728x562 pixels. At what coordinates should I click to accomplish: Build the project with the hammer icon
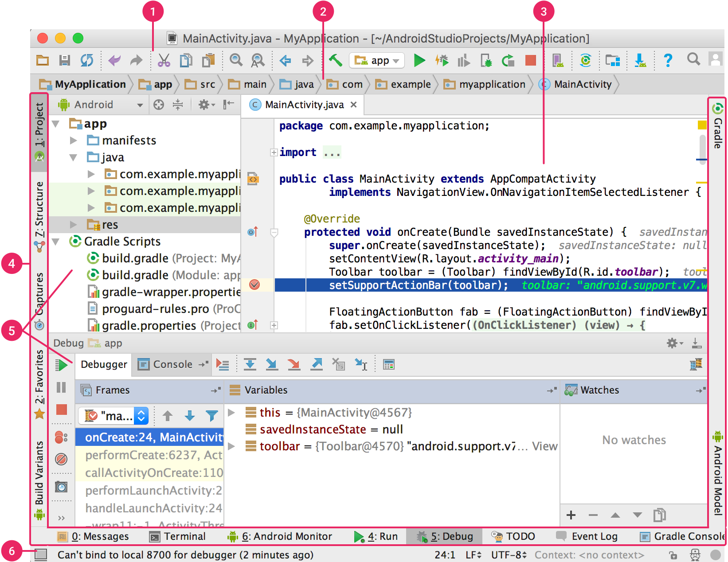[x=335, y=60]
